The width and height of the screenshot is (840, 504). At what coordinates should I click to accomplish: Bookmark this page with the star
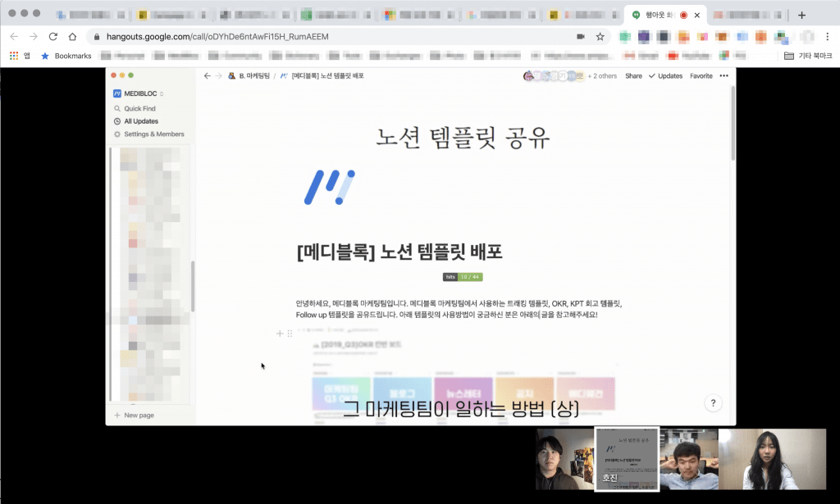(x=600, y=36)
